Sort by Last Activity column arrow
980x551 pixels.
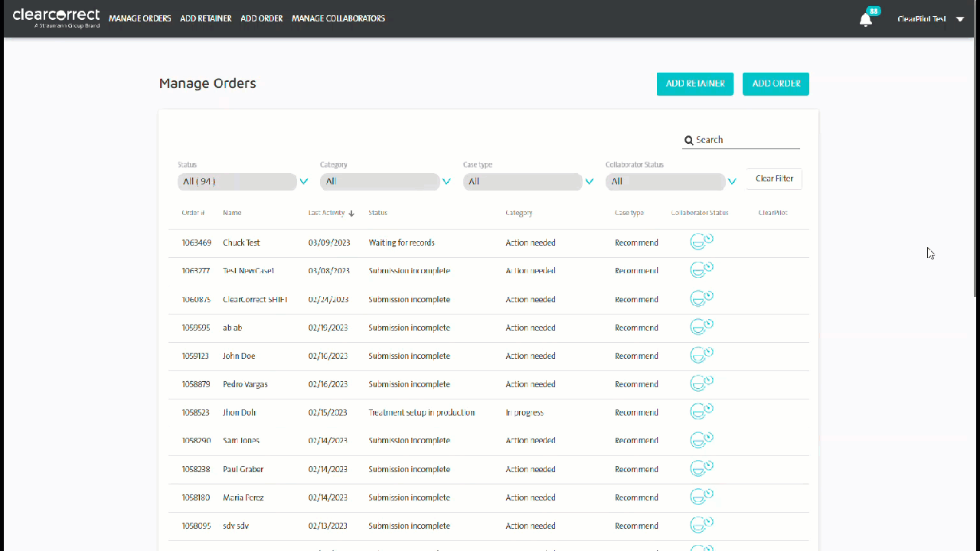tap(351, 214)
